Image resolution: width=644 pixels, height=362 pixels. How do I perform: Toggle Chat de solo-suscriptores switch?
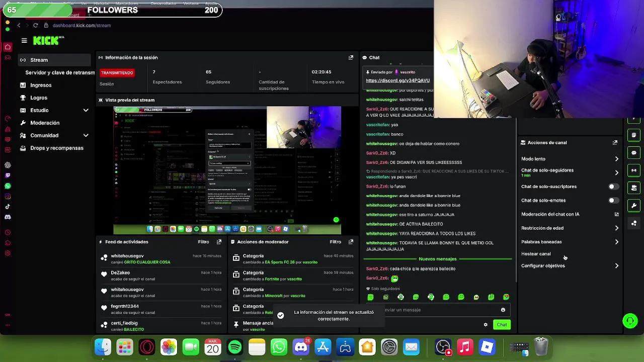(x=613, y=187)
